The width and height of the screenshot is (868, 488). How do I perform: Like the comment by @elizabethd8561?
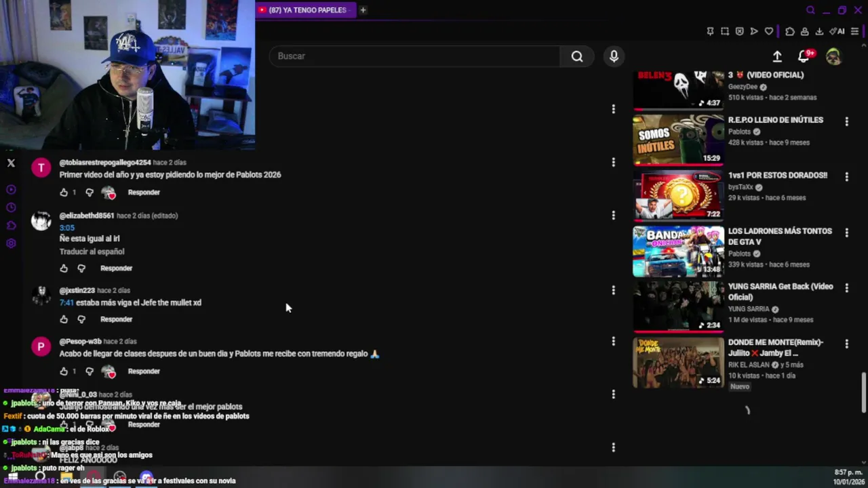(x=64, y=268)
